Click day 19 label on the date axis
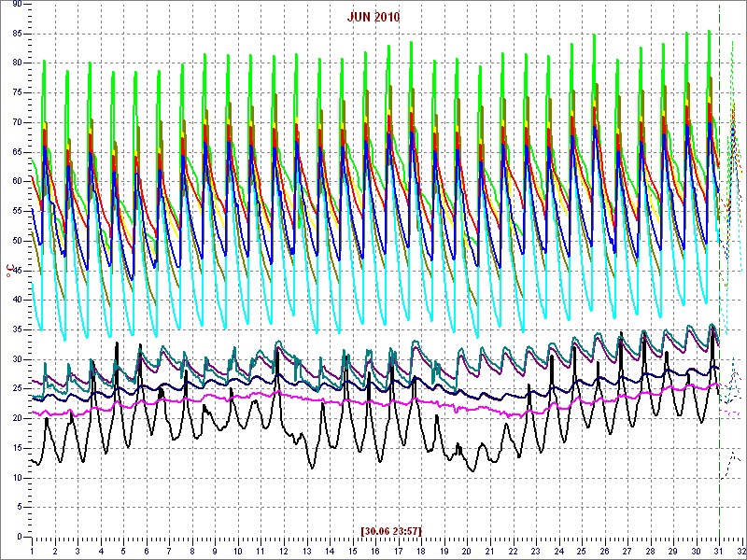The height and width of the screenshot is (560, 747). coord(444,551)
